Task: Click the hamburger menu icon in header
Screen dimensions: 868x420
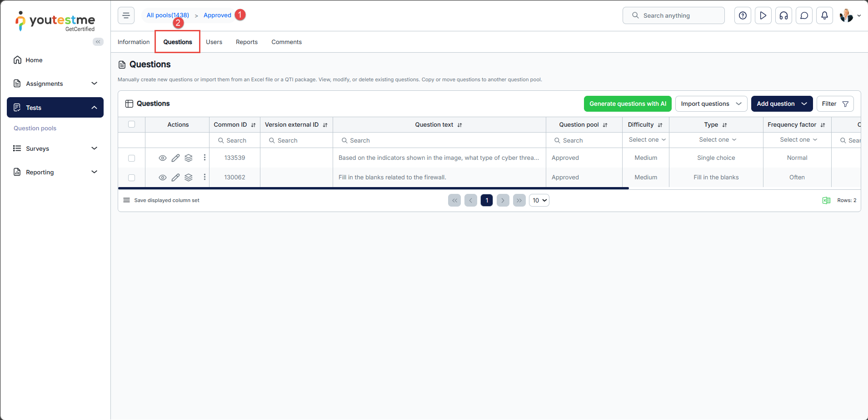Action: click(126, 15)
